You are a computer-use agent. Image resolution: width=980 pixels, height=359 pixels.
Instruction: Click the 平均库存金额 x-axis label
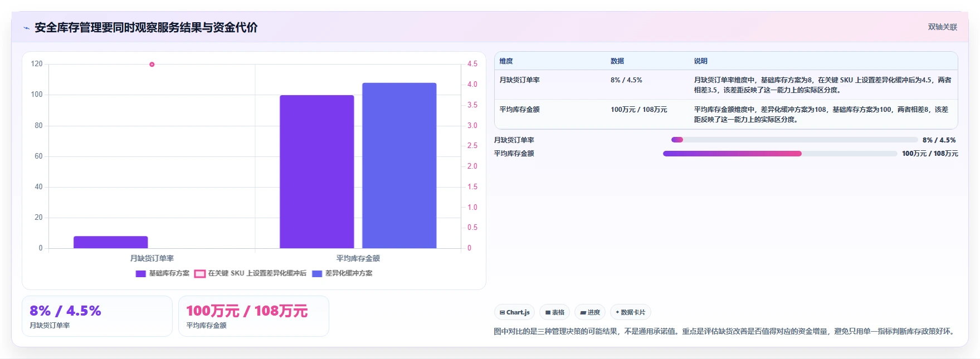pos(358,258)
